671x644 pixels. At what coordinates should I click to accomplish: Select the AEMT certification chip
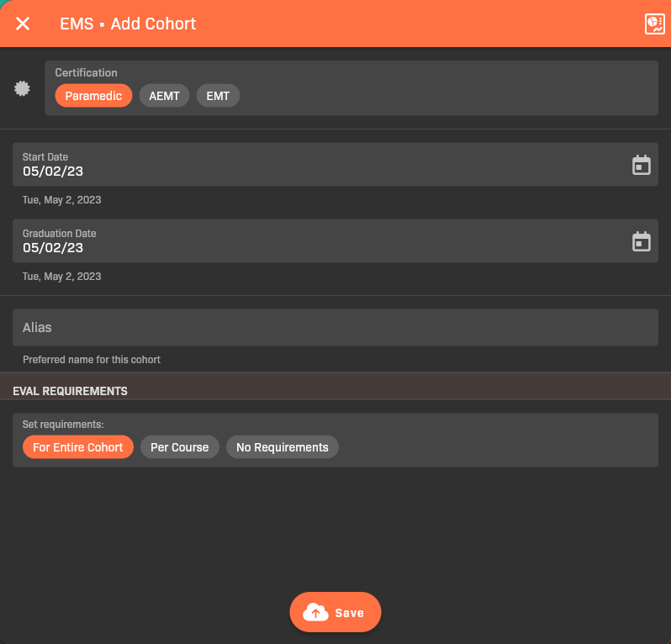[x=164, y=96]
